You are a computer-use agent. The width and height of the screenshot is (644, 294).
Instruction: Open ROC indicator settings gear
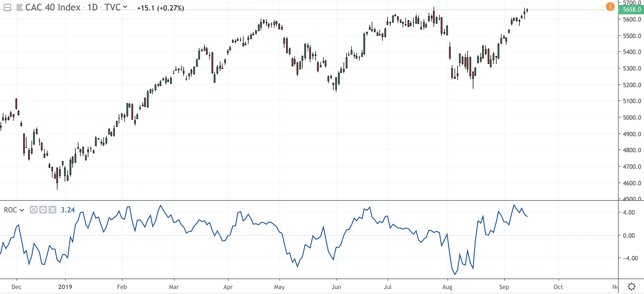coord(43,210)
